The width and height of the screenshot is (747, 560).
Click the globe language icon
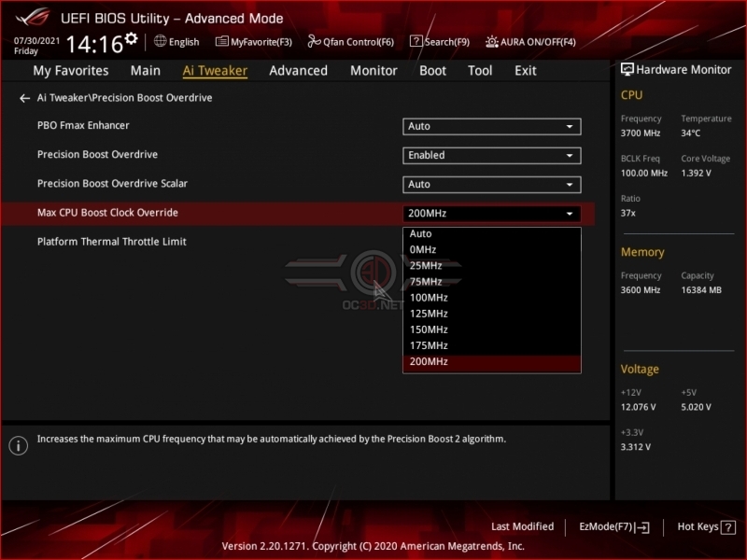[x=160, y=41]
